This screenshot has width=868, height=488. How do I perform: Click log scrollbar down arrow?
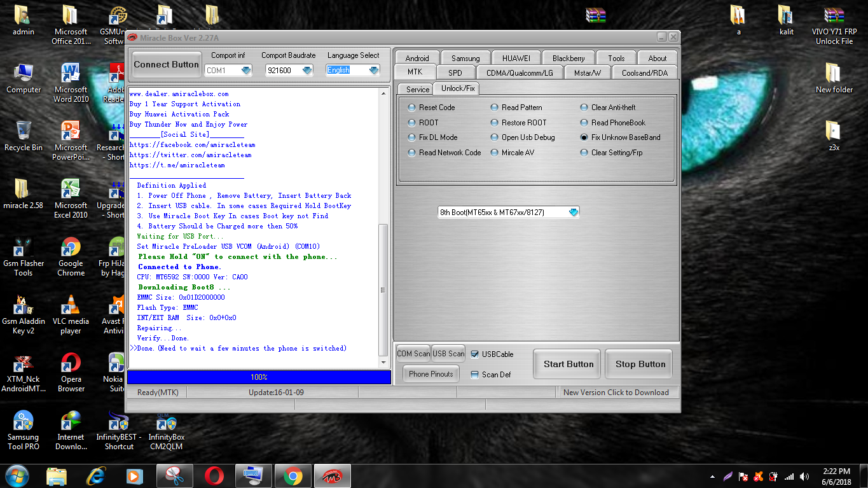[x=383, y=363]
